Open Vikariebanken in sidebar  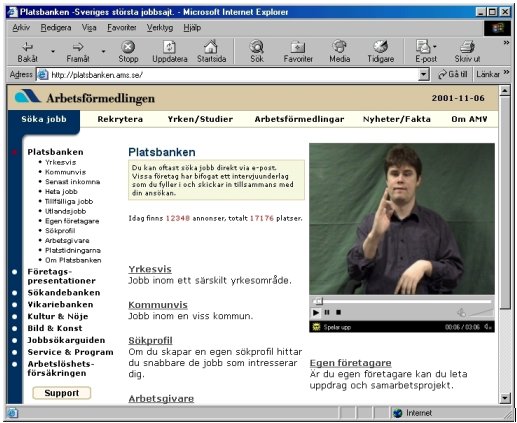(x=60, y=305)
